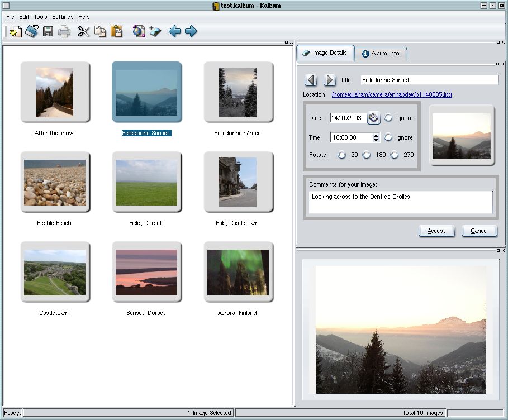The image size is (508, 420).
Task: Click the Add image toolbar icon
Action: click(x=155, y=31)
